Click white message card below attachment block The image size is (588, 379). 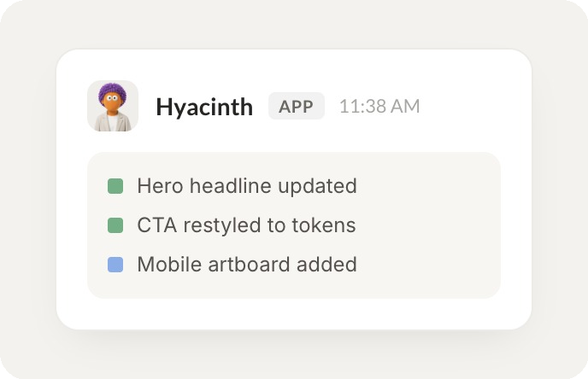coord(294,314)
